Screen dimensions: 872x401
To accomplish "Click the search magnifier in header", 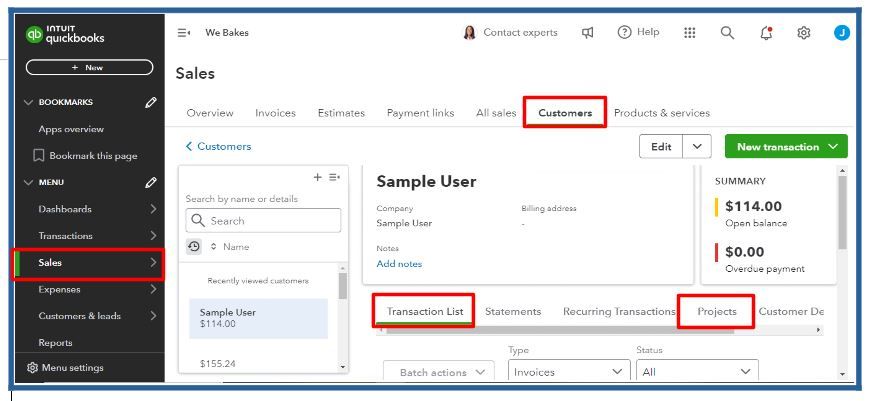I will [x=727, y=33].
